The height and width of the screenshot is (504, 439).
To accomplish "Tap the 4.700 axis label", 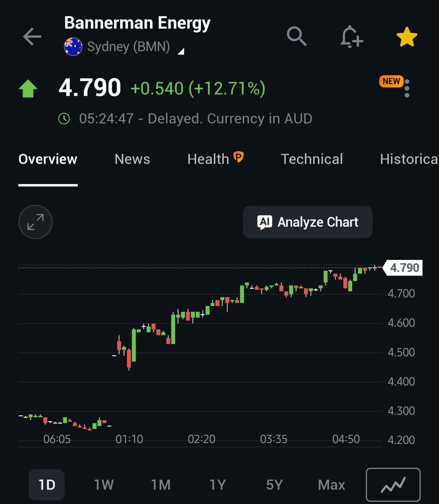I will click(x=401, y=293).
